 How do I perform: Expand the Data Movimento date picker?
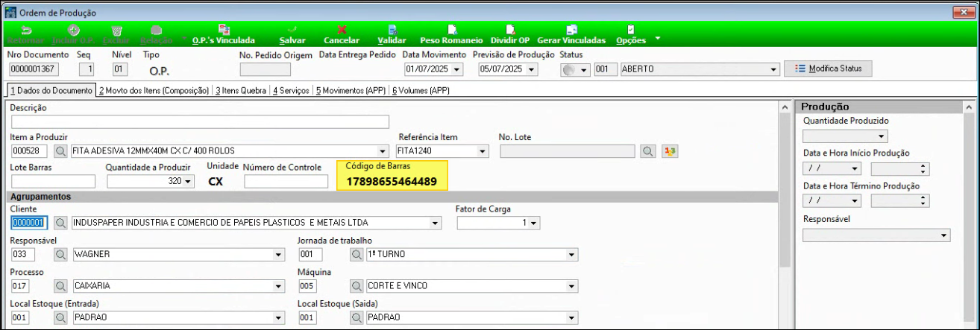[456, 69]
